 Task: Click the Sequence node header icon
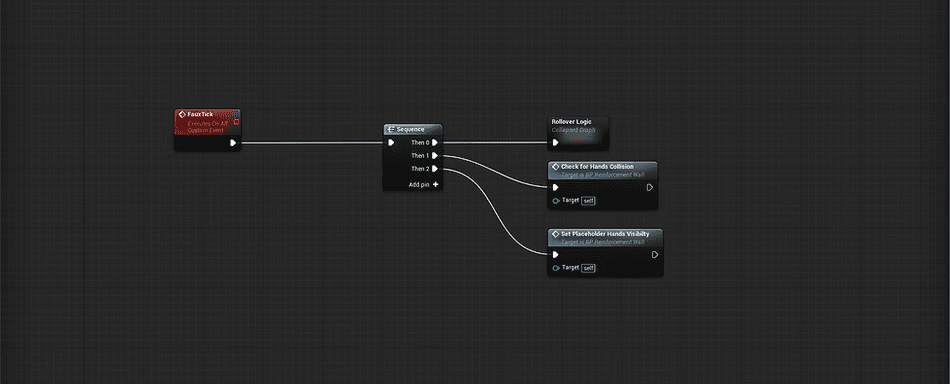pyautogui.click(x=391, y=130)
